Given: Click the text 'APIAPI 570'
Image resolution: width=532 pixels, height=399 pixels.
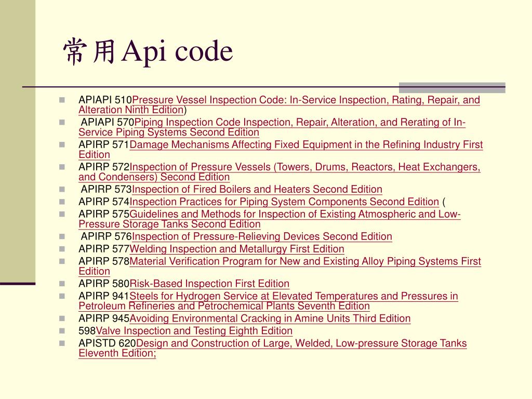Looking at the screenshot, I should (x=108, y=123).
